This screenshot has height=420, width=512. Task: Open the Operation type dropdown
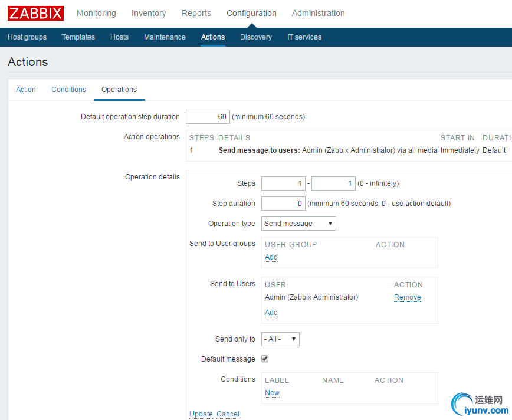(298, 224)
